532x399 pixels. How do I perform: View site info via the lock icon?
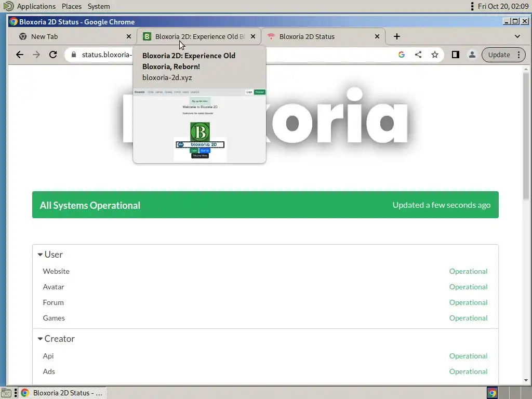(74, 55)
